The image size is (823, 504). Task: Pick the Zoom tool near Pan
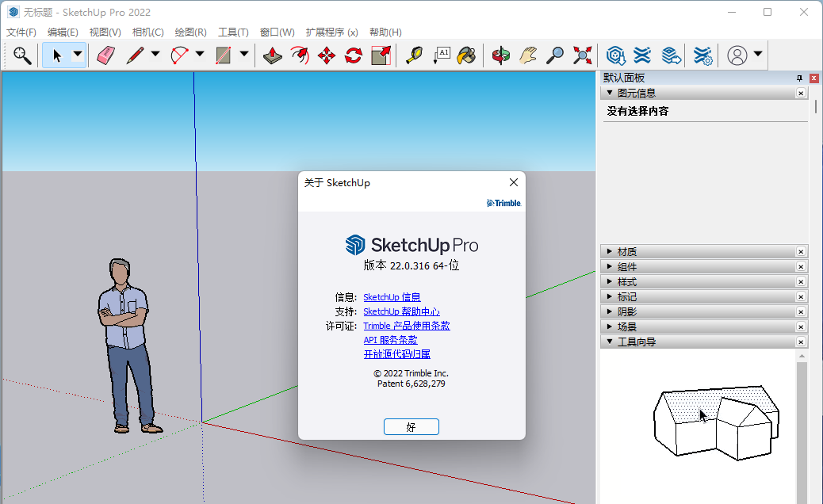point(555,55)
